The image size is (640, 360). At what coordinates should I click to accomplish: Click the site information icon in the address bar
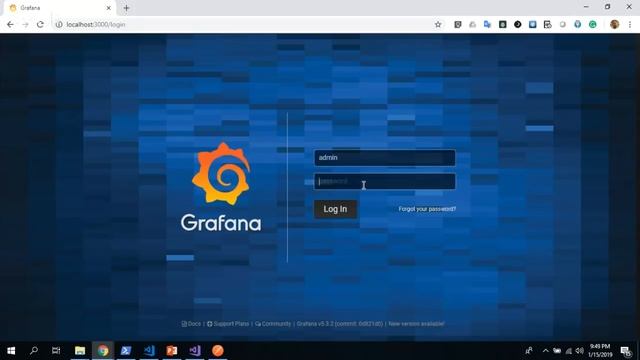tap(59, 24)
